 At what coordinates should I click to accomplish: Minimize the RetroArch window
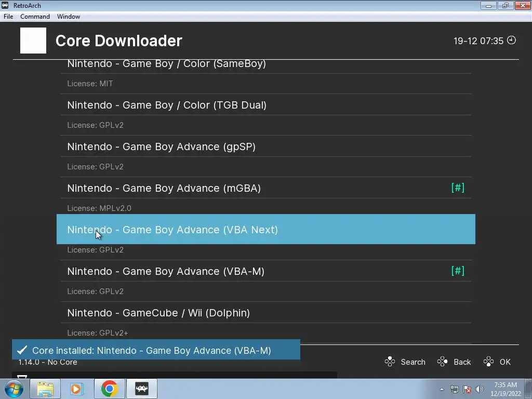click(488, 5)
